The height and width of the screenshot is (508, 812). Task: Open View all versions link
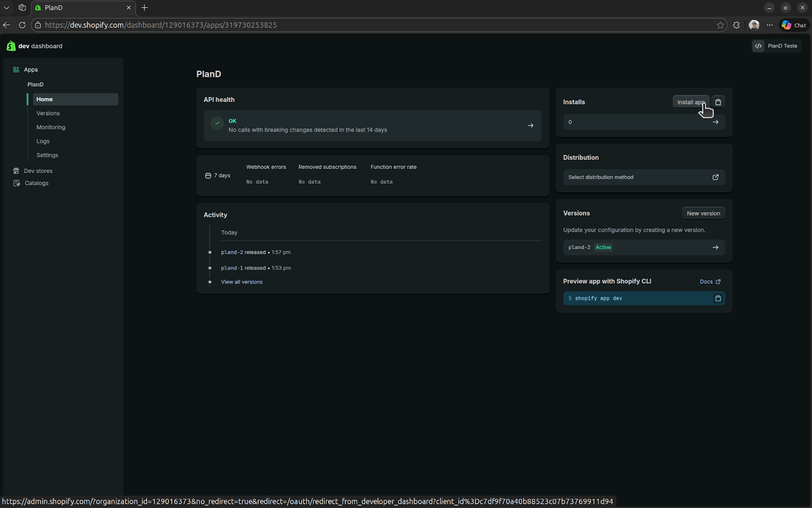point(242,282)
